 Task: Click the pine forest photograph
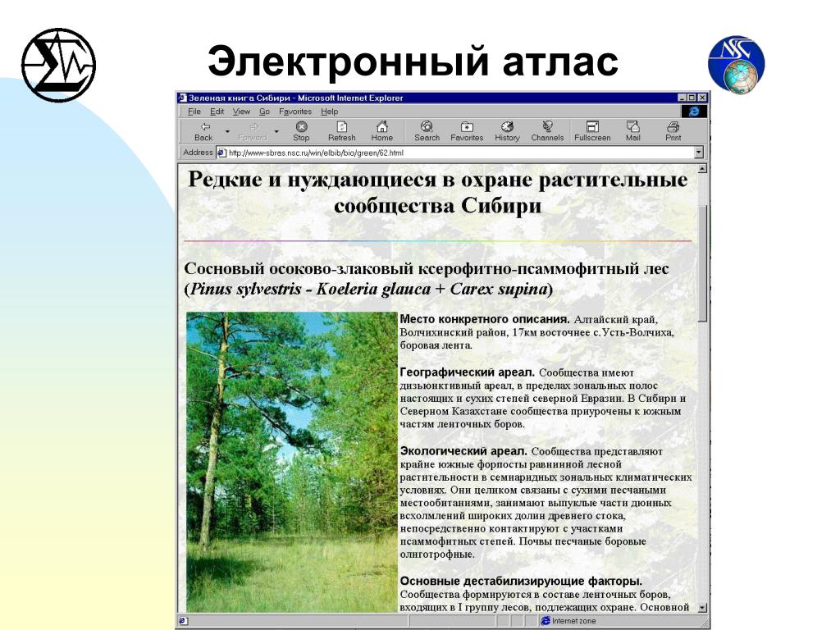point(291,462)
